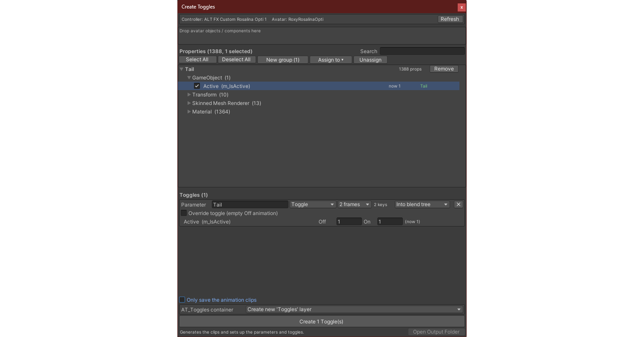Viewport: 644px width, 337px height.
Task: Click the Controller: ALT FX Custom Rosalina text
Action: [x=224, y=19]
